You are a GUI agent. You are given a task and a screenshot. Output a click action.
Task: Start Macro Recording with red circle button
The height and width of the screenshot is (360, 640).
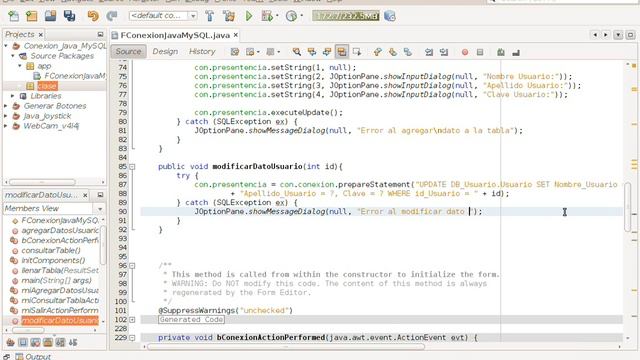[x=464, y=52]
